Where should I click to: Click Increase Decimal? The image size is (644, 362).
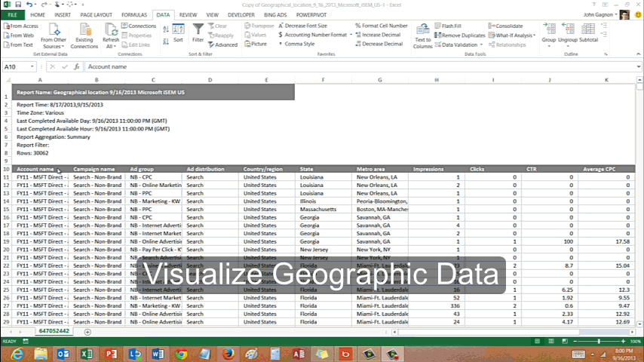[x=378, y=35]
